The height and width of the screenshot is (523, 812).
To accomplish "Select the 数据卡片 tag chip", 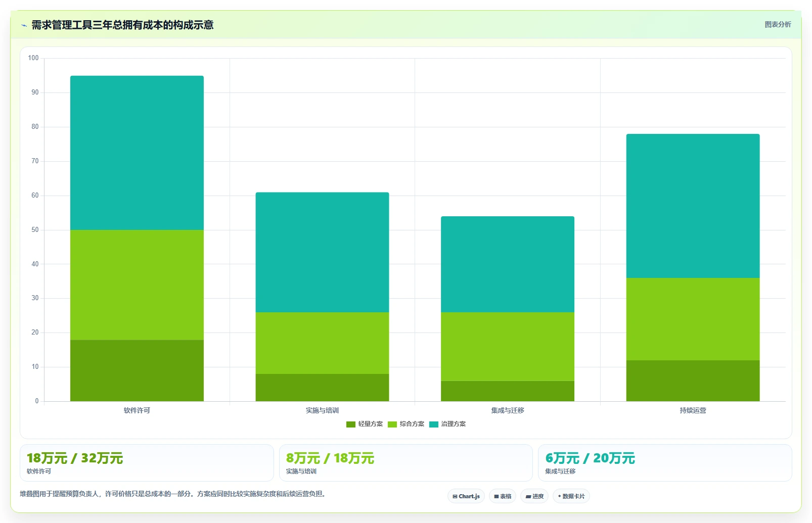I will [x=571, y=496].
